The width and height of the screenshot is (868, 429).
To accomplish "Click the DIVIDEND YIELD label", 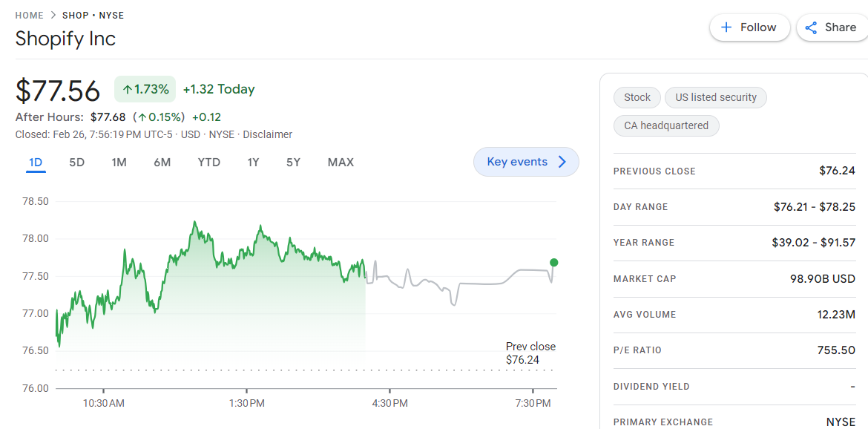I will [651, 387].
